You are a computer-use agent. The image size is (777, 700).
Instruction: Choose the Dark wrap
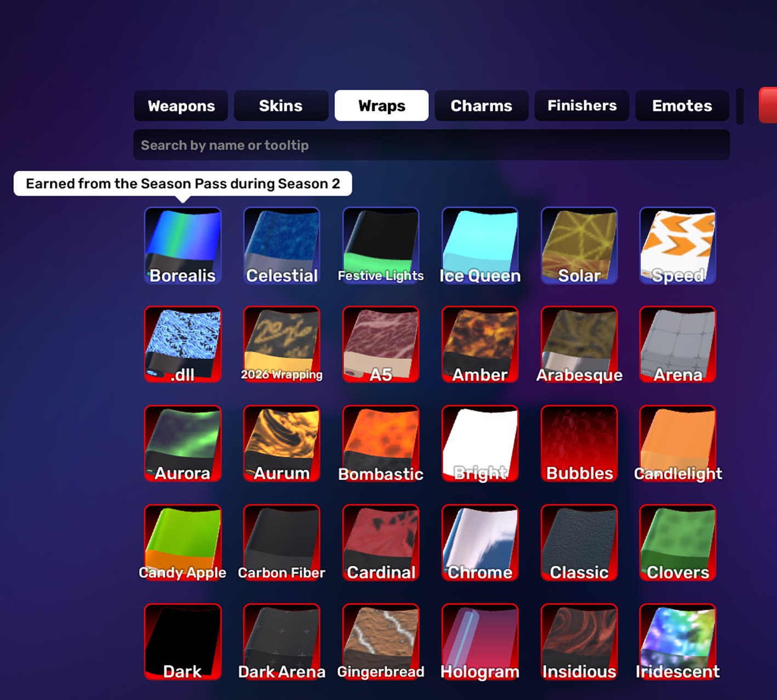coord(183,642)
